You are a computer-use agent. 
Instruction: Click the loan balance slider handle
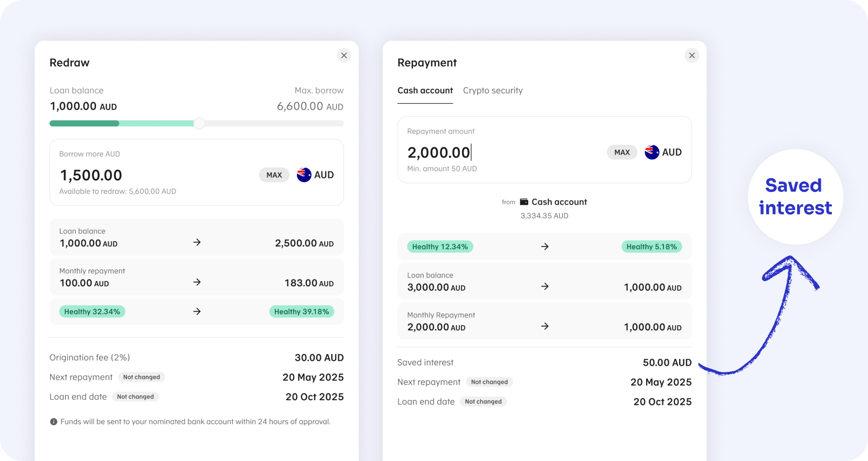[x=199, y=123]
